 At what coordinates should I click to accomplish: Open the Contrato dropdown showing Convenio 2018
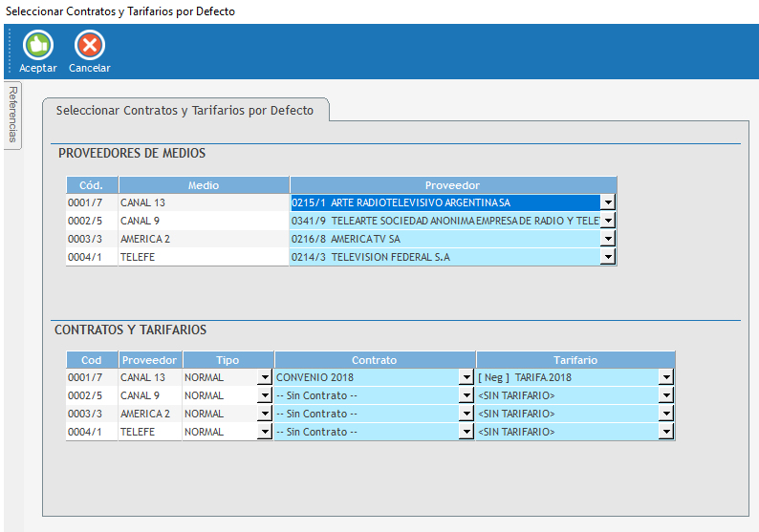click(x=466, y=377)
